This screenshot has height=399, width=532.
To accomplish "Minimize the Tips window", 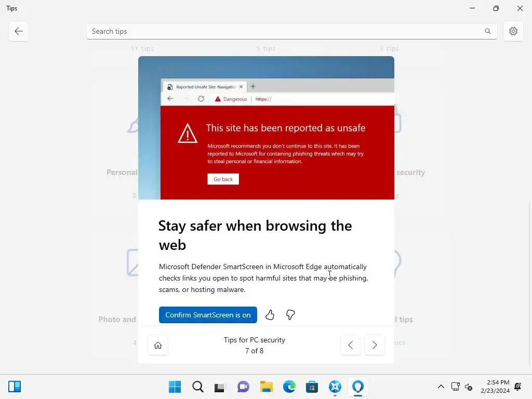I will pyautogui.click(x=472, y=8).
